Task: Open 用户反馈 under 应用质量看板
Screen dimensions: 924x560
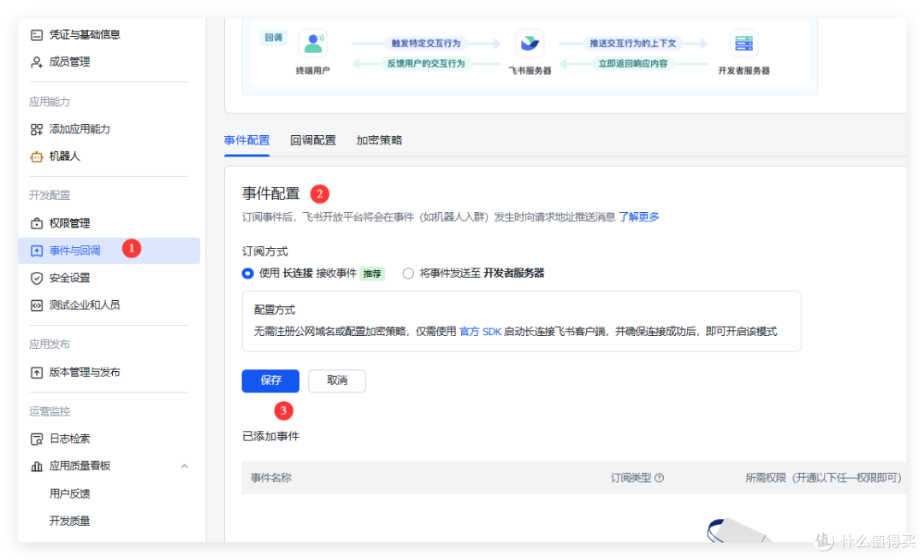Action: pos(69,493)
